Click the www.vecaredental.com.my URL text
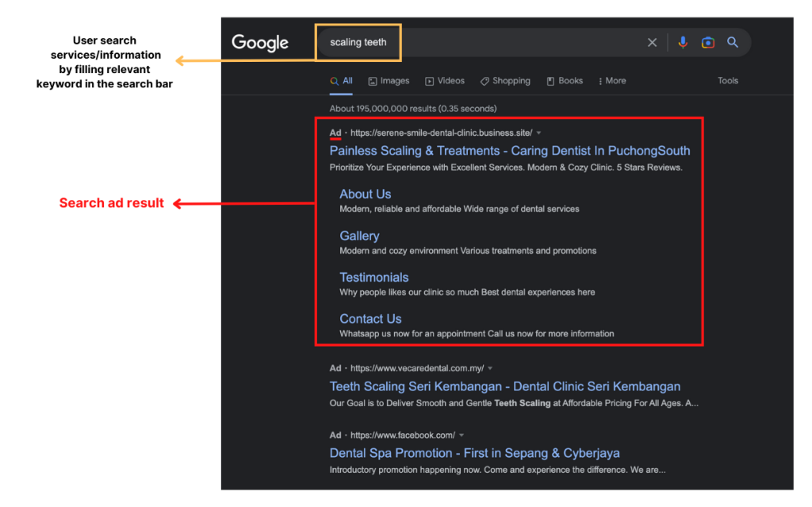Screen dimensions: 812x507 point(417,369)
